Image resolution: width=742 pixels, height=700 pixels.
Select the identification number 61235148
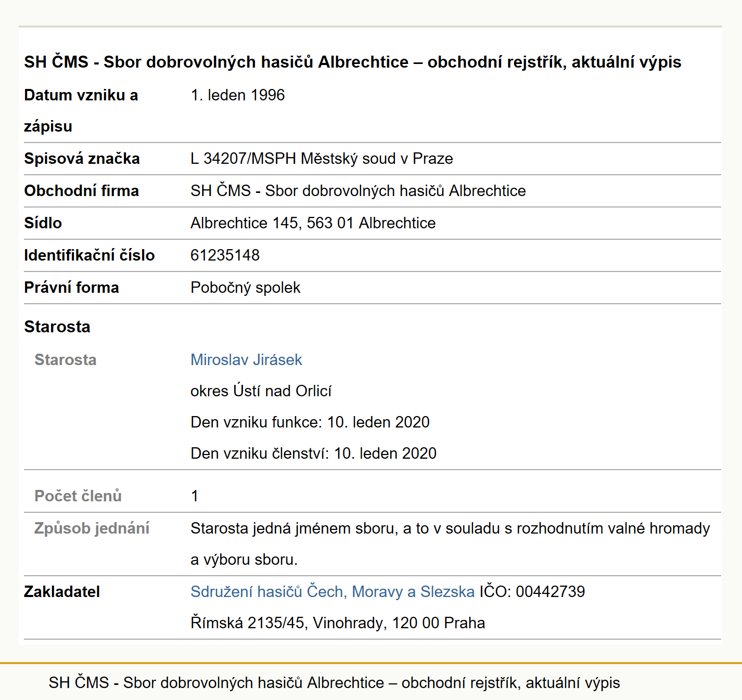225,255
